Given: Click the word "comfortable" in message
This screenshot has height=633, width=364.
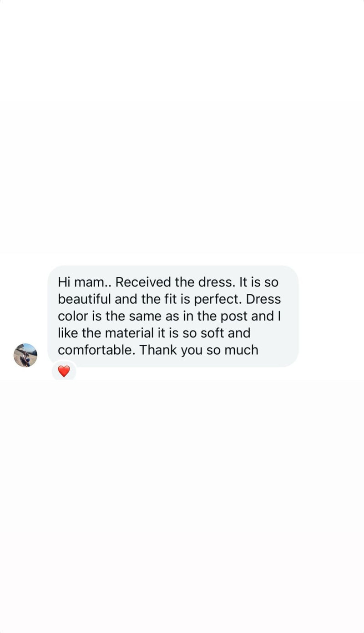Looking at the screenshot, I should 96,350.
